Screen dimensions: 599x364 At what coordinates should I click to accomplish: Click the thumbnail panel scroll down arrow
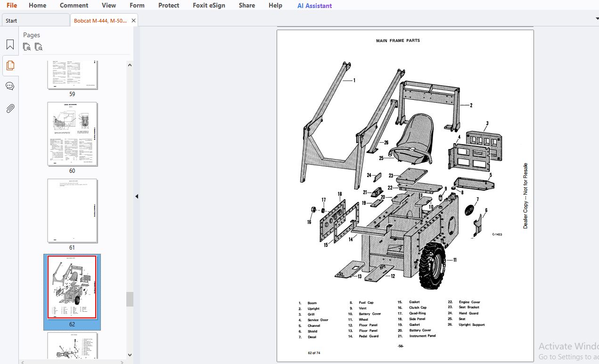click(x=130, y=355)
